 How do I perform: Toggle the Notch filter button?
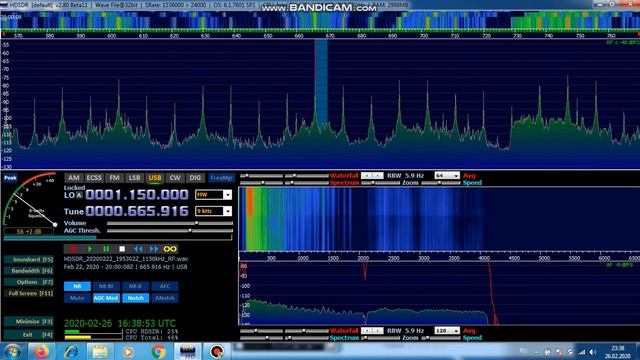pos(136,298)
